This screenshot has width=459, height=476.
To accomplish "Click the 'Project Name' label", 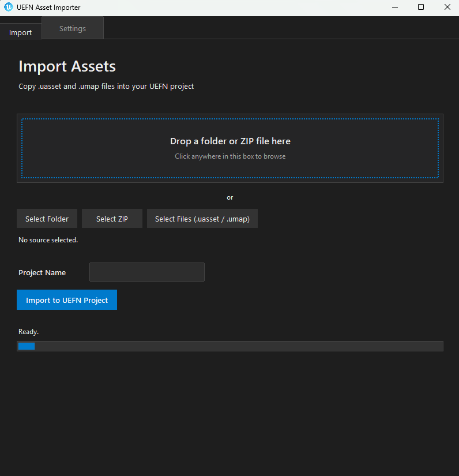I will coord(42,272).
